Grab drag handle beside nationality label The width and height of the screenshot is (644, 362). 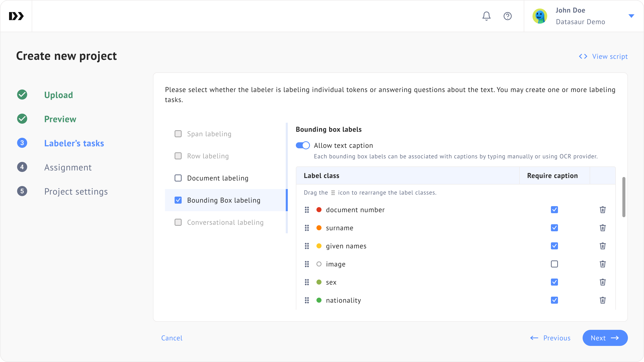[x=307, y=300]
